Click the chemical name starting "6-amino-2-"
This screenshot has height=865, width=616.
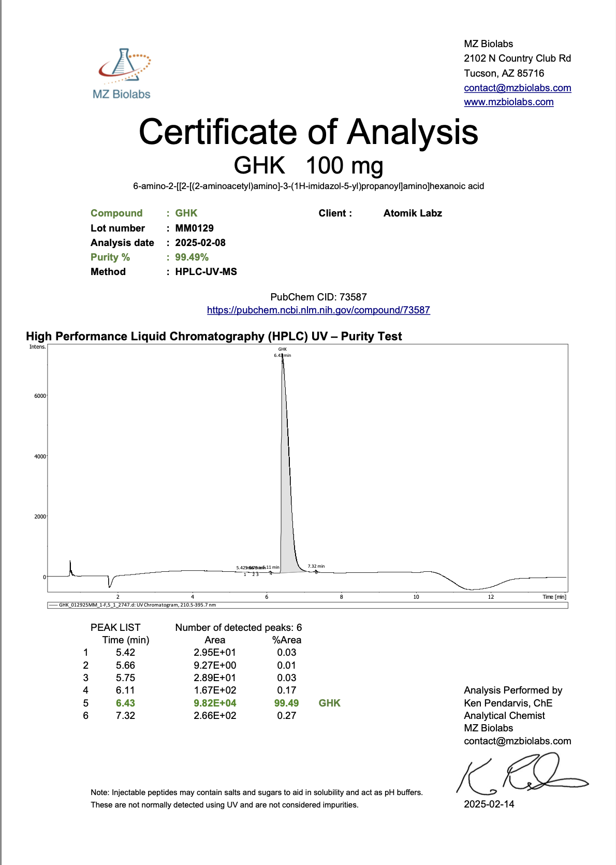pyautogui.click(x=309, y=186)
